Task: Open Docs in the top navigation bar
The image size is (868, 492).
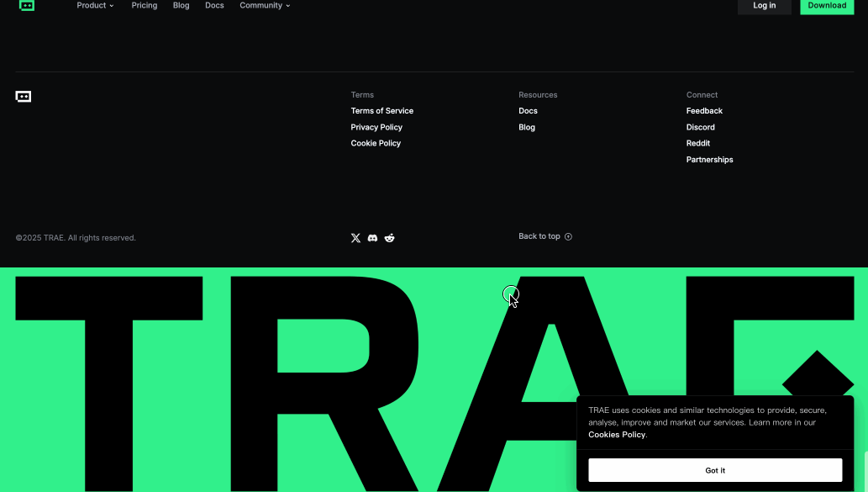Action: coord(214,6)
